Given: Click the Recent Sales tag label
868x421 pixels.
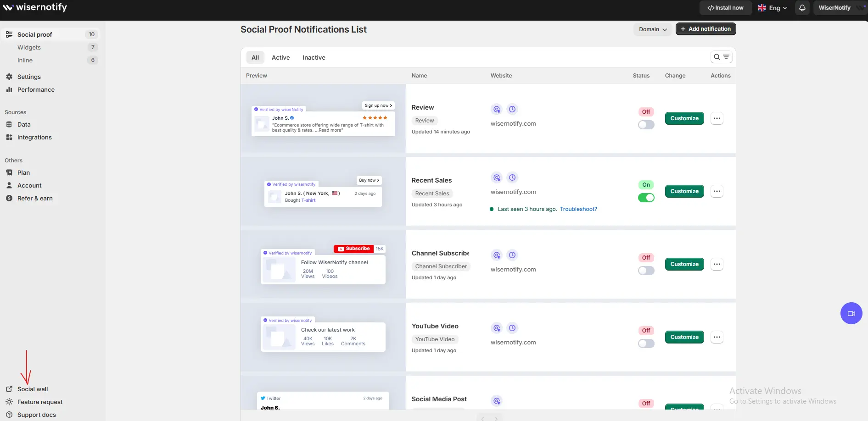Looking at the screenshot, I should pyautogui.click(x=432, y=194).
